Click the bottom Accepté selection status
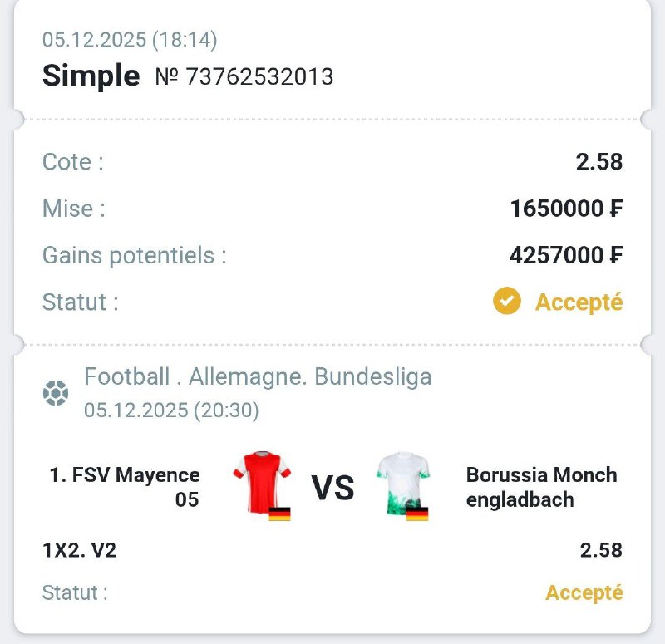This screenshot has height=644, width=665. [x=584, y=592]
